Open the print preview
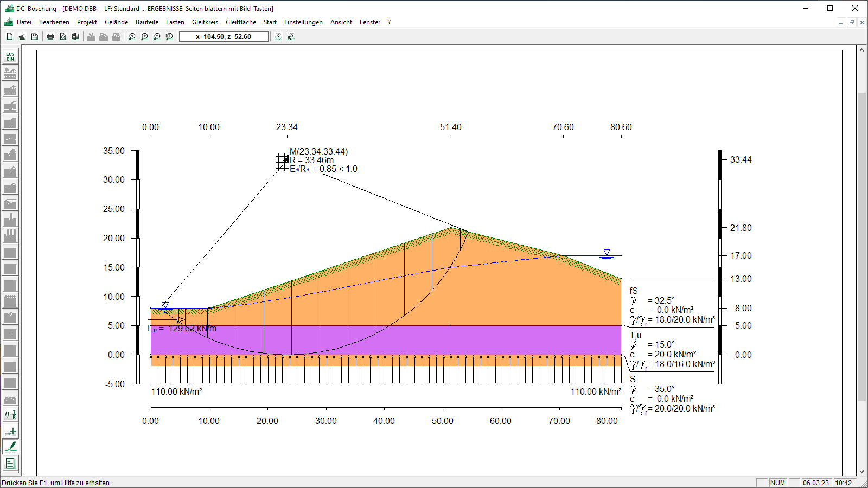868x488 pixels. tap(63, 37)
